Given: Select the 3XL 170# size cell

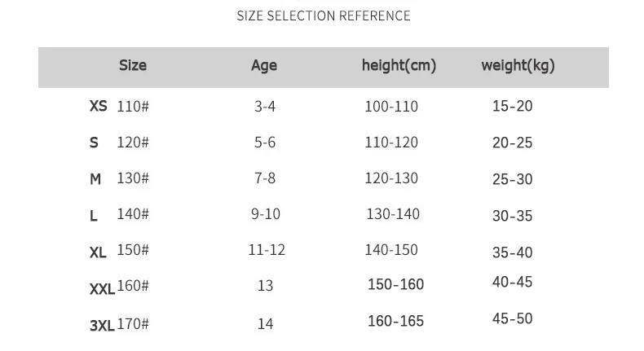Looking at the screenshot, I should coord(119,324).
